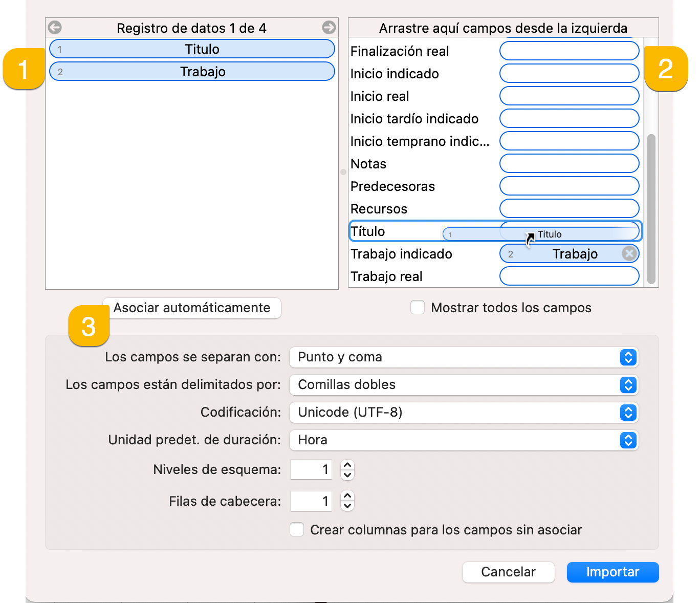
Task: Click the left arrow to view previous record
Action: click(x=54, y=27)
